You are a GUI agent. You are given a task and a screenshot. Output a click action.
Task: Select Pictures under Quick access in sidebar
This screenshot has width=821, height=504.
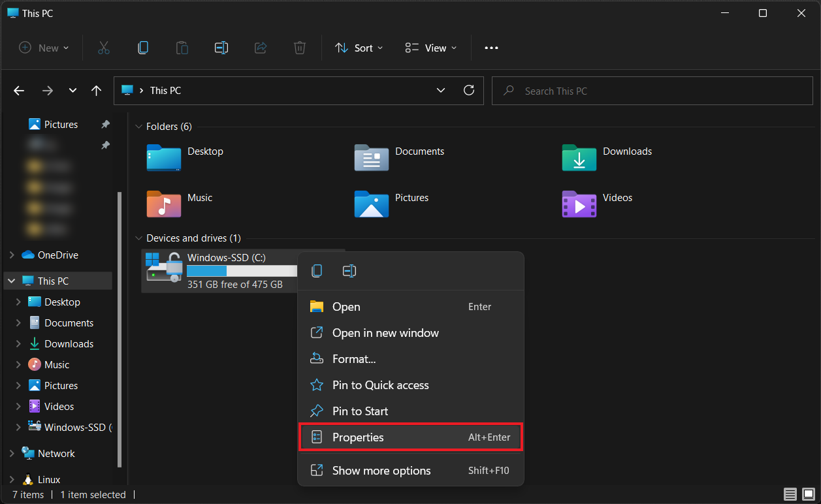click(x=61, y=124)
